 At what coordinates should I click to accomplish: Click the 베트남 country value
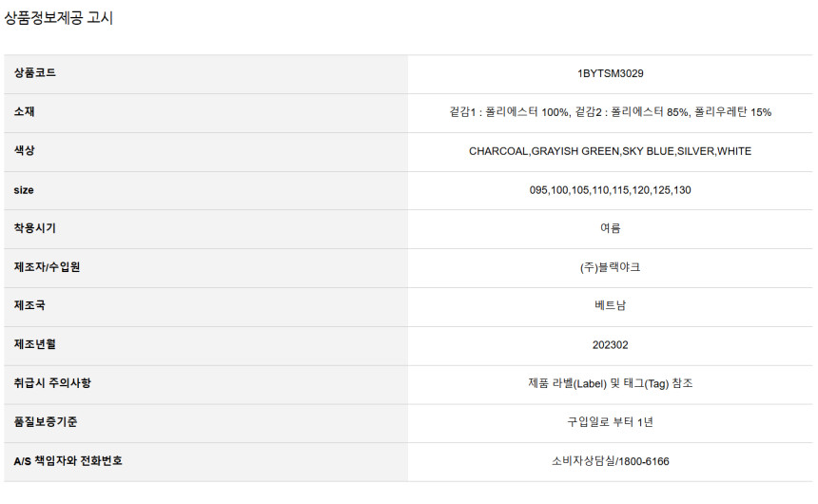(x=611, y=306)
